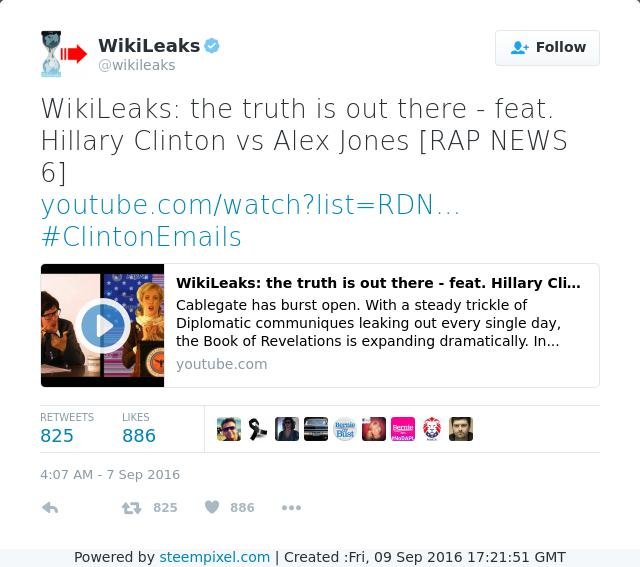Open the video card title text
Screen dimensions: 640x567
click(378, 283)
